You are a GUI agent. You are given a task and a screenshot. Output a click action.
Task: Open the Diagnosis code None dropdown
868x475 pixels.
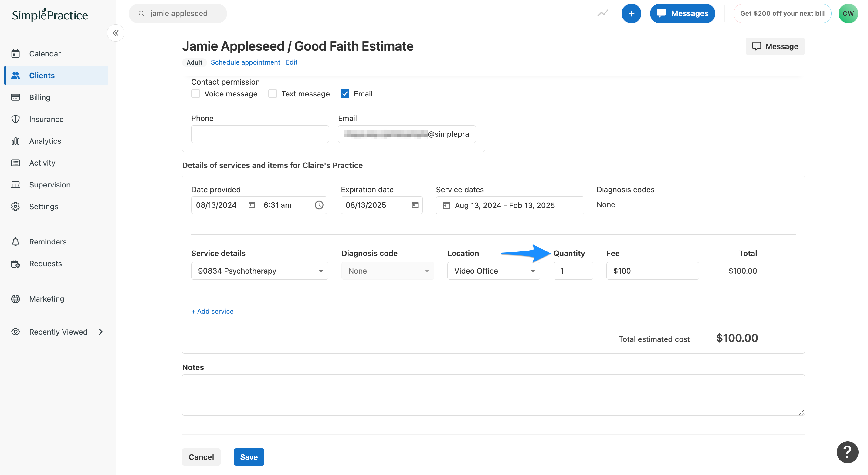[x=388, y=271]
